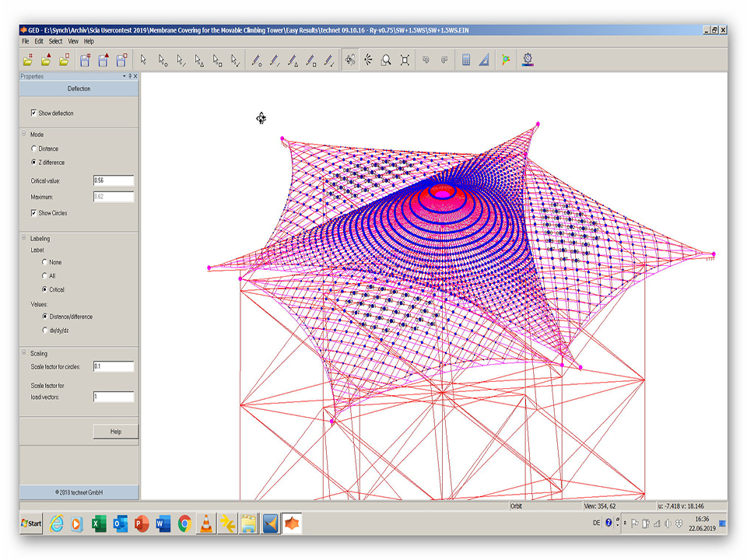
Task: Select the plain arrow pointer tool
Action: [143, 60]
